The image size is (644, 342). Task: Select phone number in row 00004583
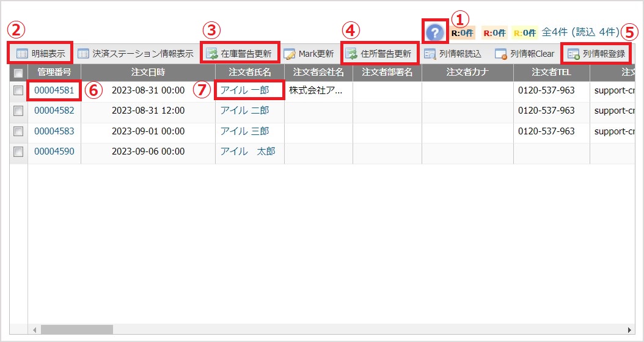[546, 131]
